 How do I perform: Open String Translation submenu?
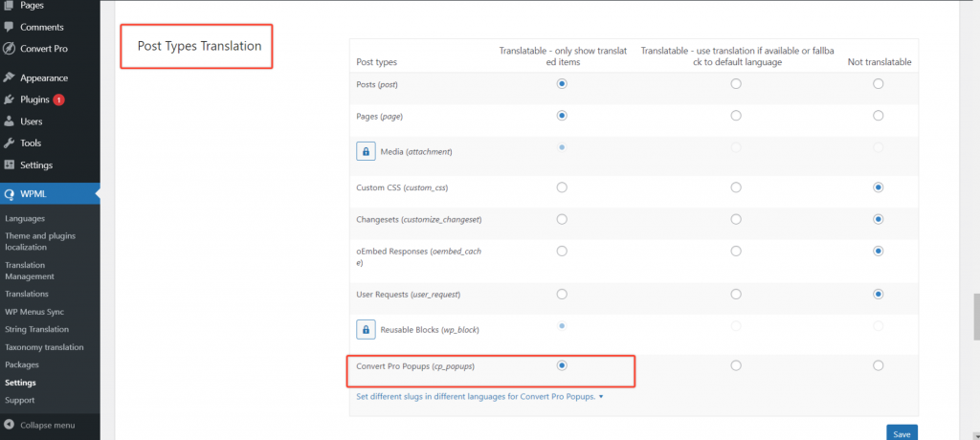click(37, 329)
